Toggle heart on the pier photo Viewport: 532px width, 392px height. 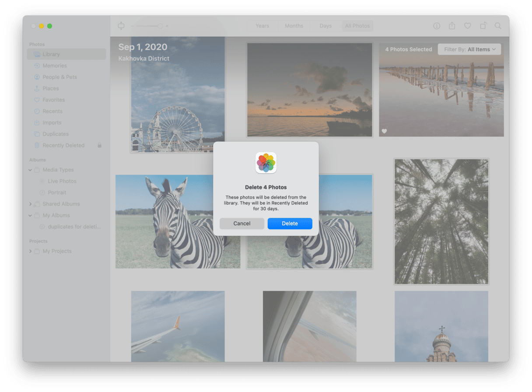(x=384, y=131)
